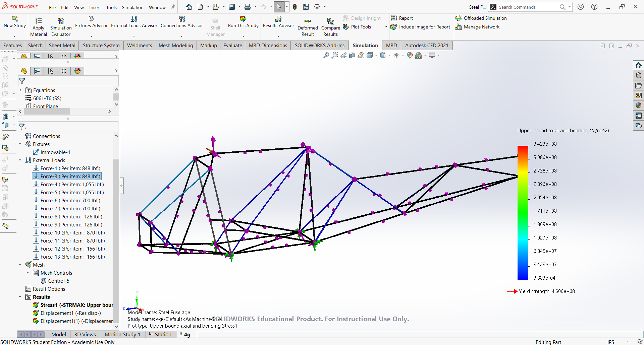Open the SOLIDWORKS Resources task pane
Viewport: 644px width, 345px height.
coord(639,66)
